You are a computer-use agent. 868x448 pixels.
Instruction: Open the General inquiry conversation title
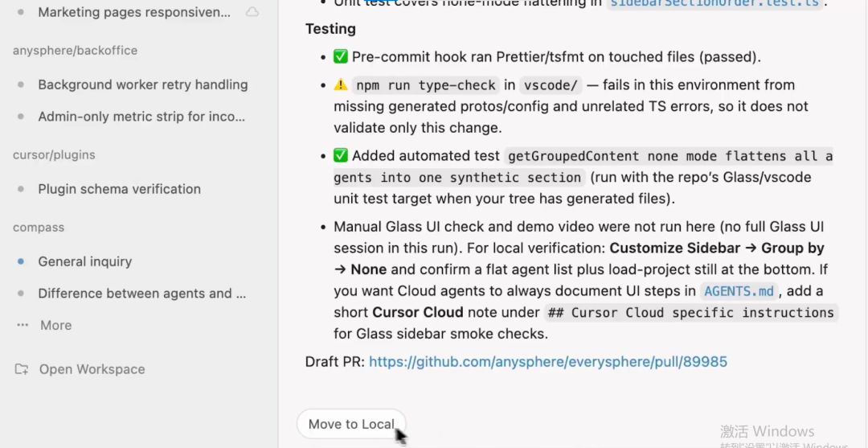tap(84, 261)
